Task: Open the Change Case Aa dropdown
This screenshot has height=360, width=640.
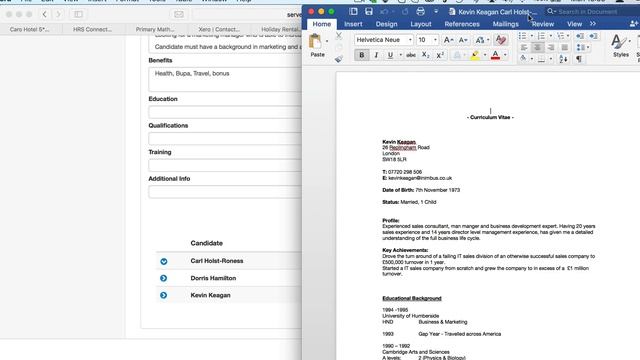Action: 482,40
